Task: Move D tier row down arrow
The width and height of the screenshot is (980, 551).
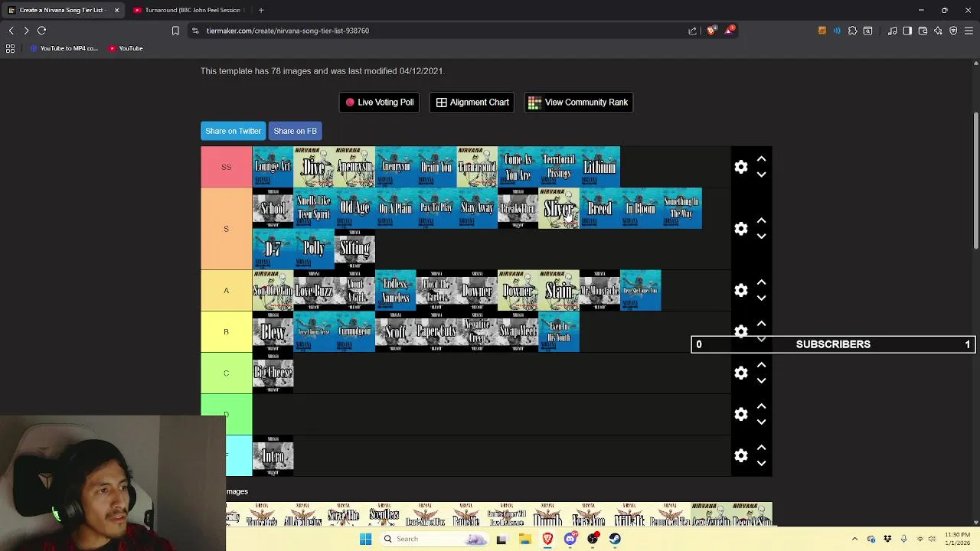Action: pyautogui.click(x=761, y=422)
